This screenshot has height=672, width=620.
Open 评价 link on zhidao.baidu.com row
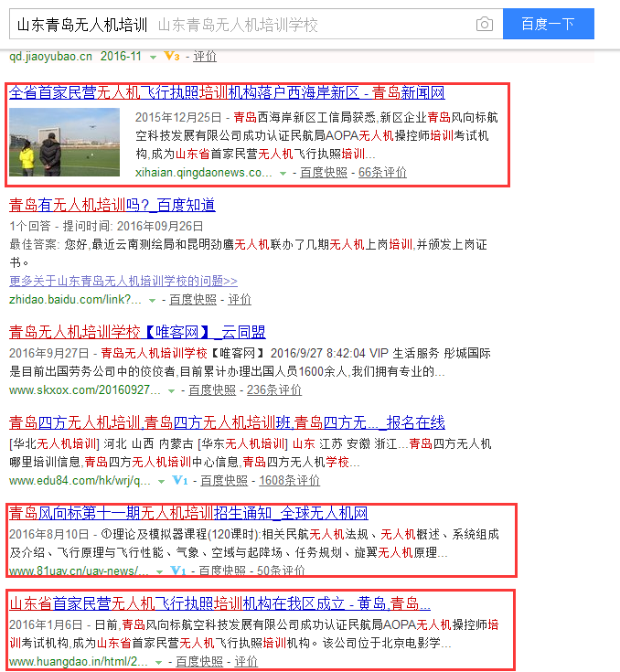[240, 300]
